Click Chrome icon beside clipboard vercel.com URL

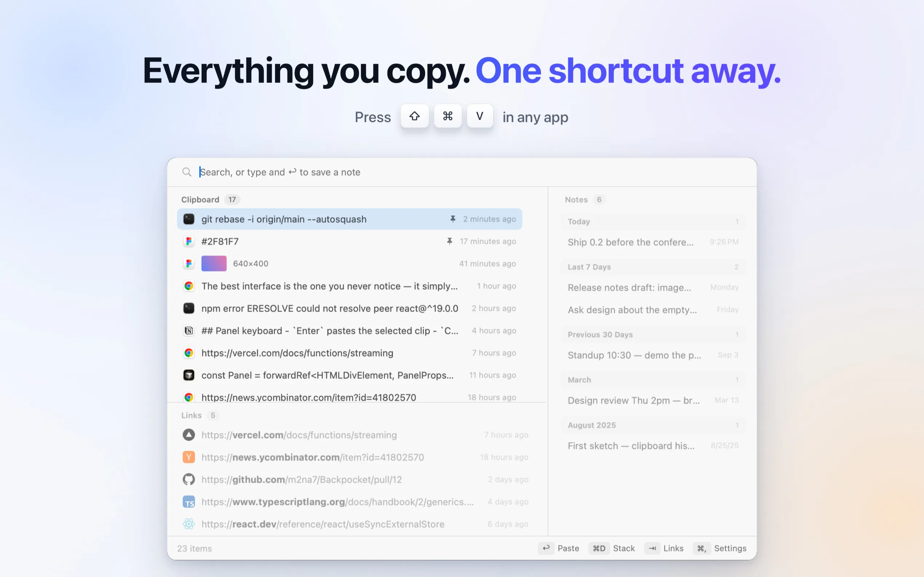[188, 353]
